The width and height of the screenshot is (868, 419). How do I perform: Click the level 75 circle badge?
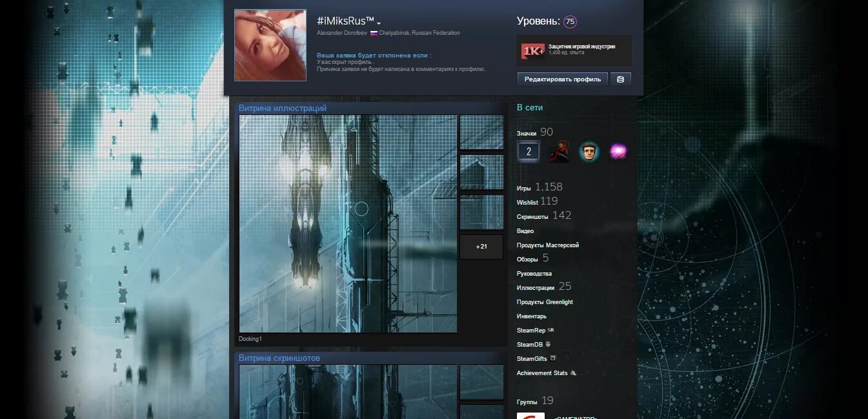(570, 21)
